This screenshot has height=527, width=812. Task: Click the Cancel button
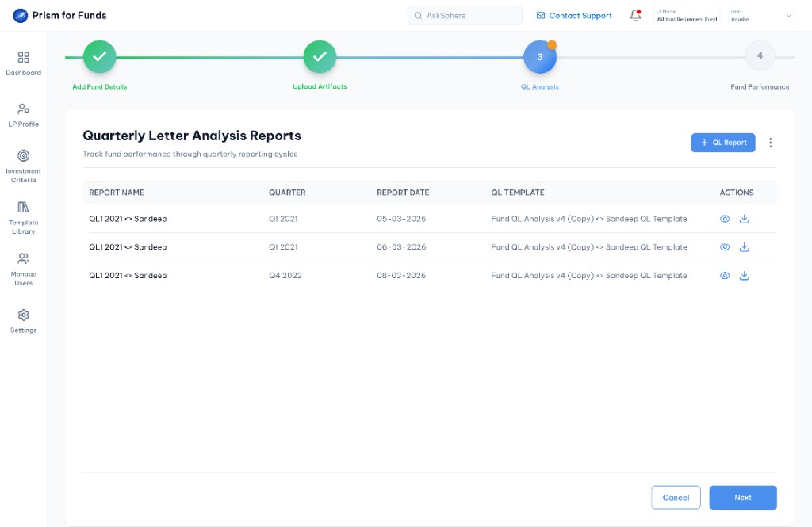click(676, 498)
